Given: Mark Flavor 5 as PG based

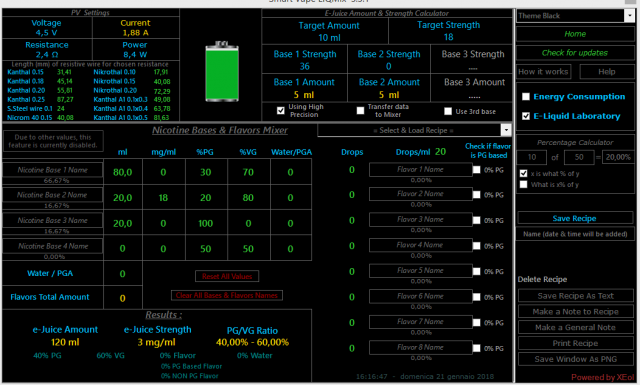Looking at the screenshot, I should point(476,272).
